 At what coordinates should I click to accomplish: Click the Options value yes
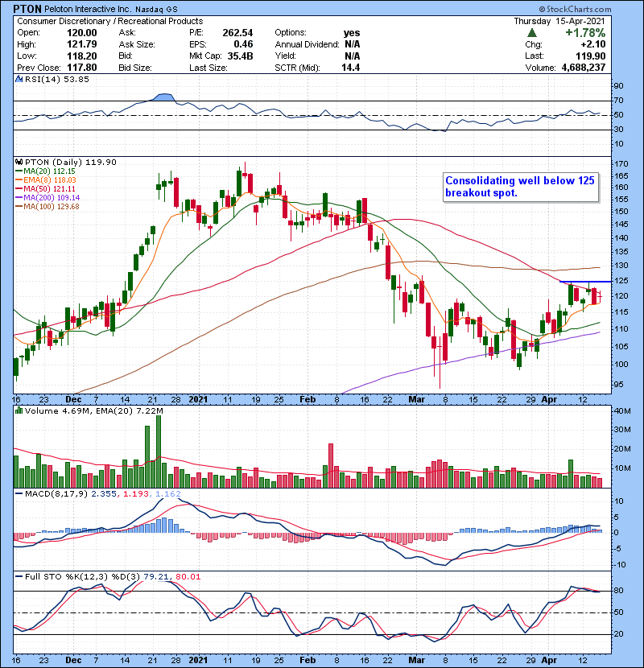tap(352, 33)
